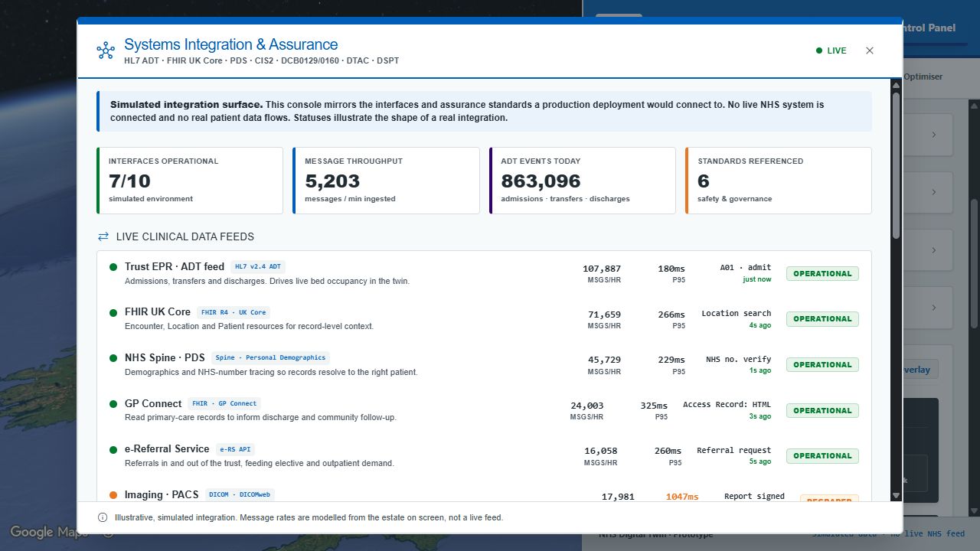Select the NHS Spine · PDS feed title

point(165,357)
